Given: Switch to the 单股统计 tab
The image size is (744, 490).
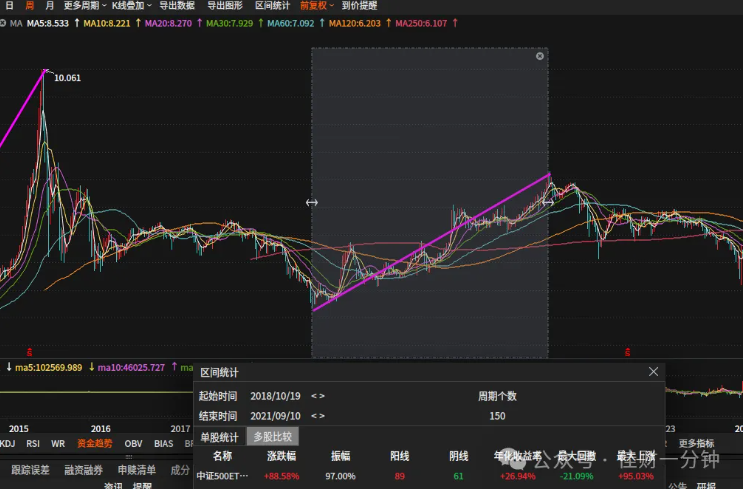Looking at the screenshot, I should (x=219, y=436).
